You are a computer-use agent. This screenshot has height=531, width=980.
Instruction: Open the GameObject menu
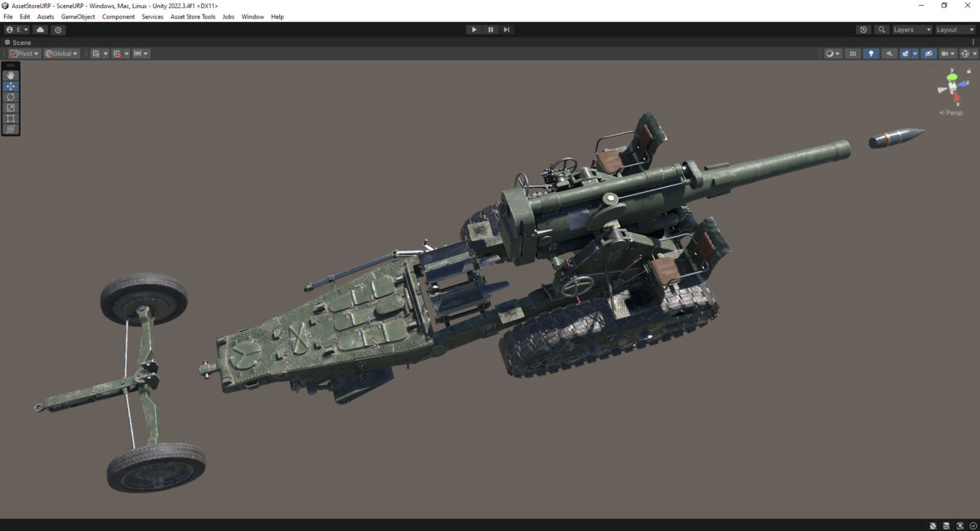pos(77,16)
